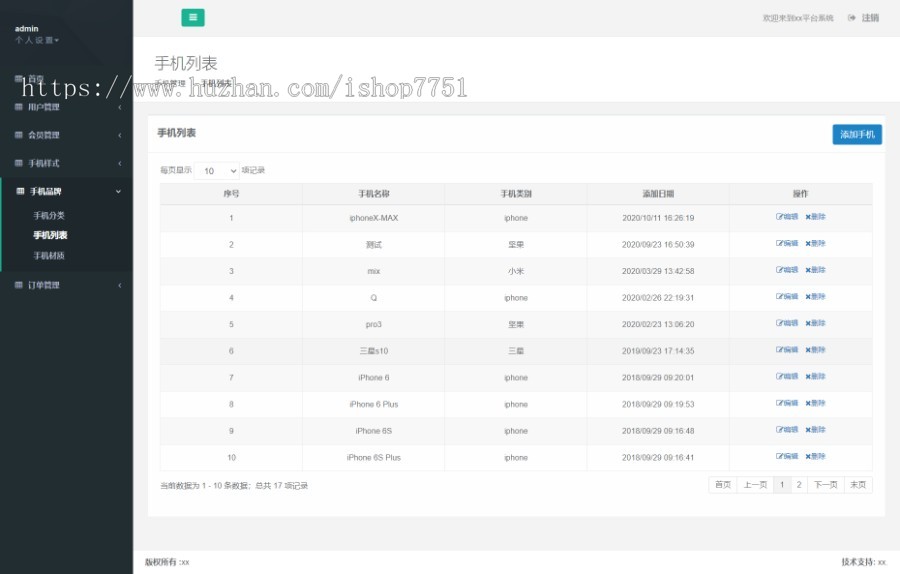Delete the Q phone row
Viewport: 900px width, 574px height.
(x=815, y=297)
